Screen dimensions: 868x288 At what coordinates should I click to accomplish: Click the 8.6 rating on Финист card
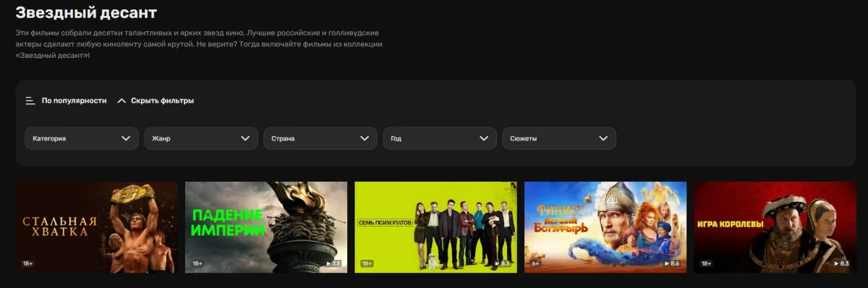point(671,263)
